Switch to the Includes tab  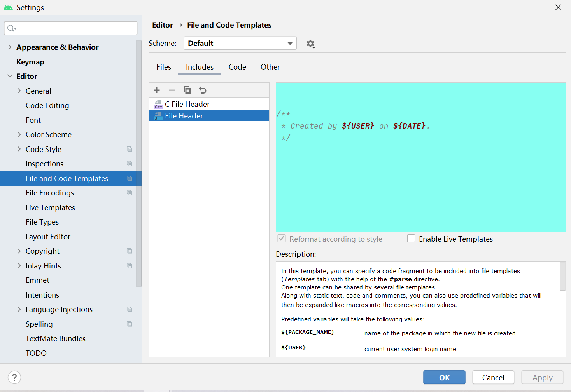[x=200, y=67]
